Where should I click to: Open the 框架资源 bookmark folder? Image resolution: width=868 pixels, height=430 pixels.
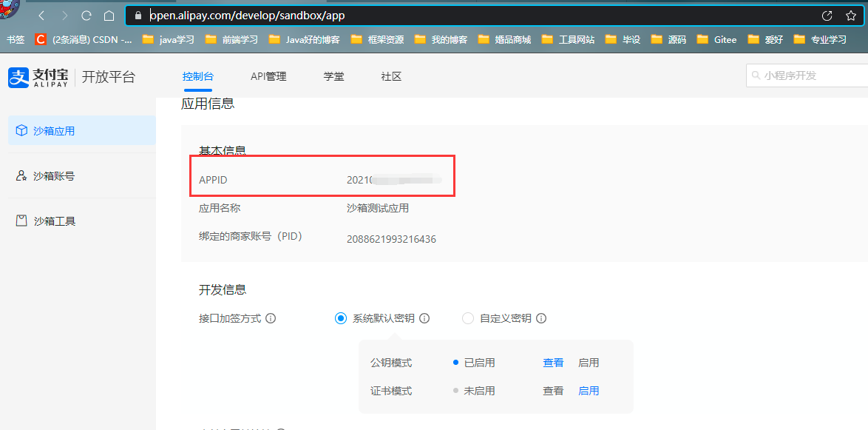pyautogui.click(x=377, y=39)
